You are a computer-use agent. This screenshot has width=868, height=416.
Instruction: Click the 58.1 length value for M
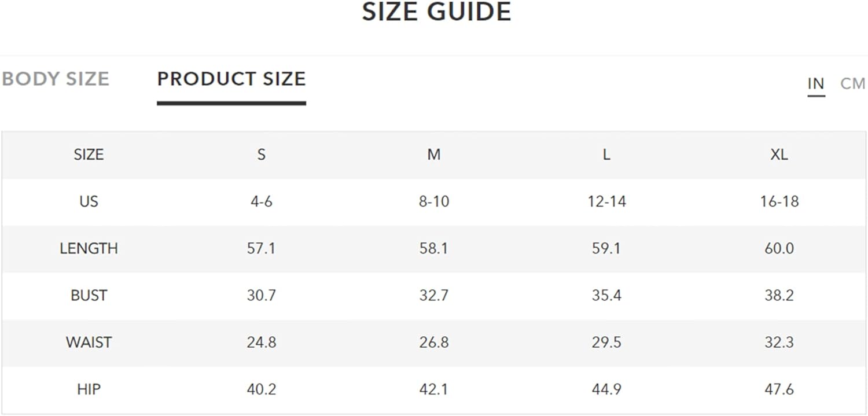pyautogui.click(x=434, y=248)
